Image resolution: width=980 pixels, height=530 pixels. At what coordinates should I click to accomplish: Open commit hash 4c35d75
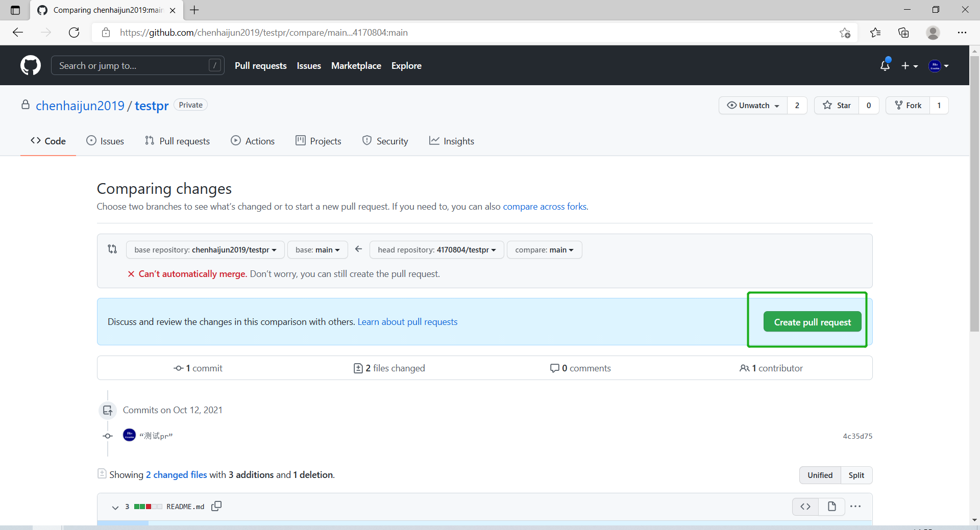click(x=857, y=436)
